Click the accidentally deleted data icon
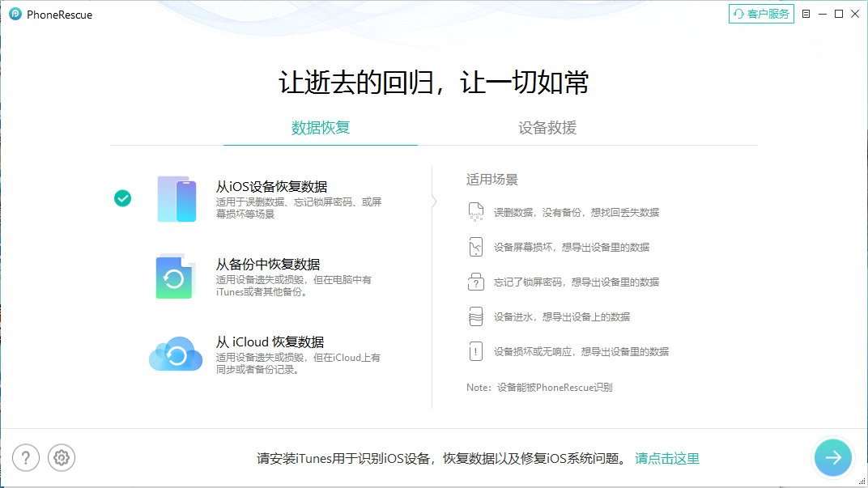Image resolution: width=868 pixels, height=488 pixels. coord(476,212)
